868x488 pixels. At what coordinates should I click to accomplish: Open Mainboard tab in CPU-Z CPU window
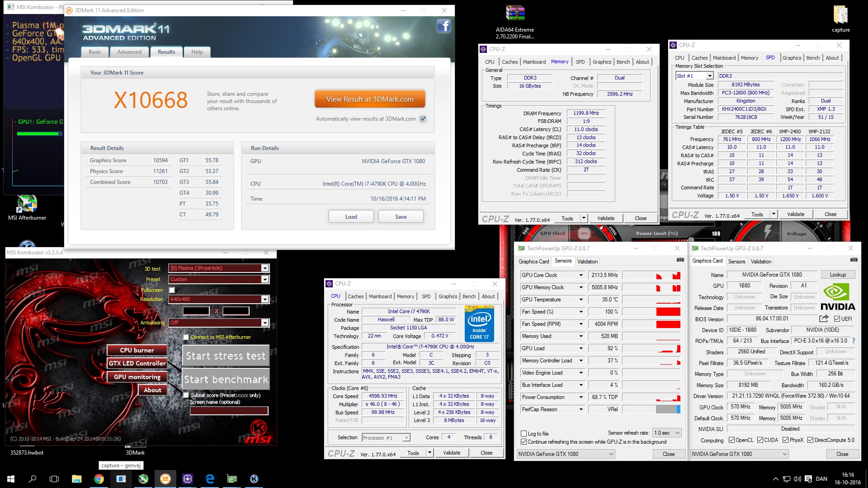click(x=380, y=296)
